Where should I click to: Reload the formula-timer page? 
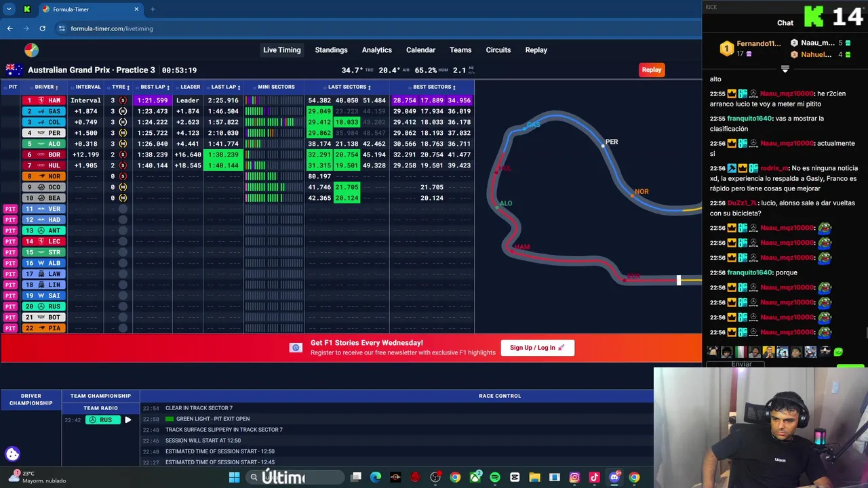pyautogui.click(x=42, y=28)
